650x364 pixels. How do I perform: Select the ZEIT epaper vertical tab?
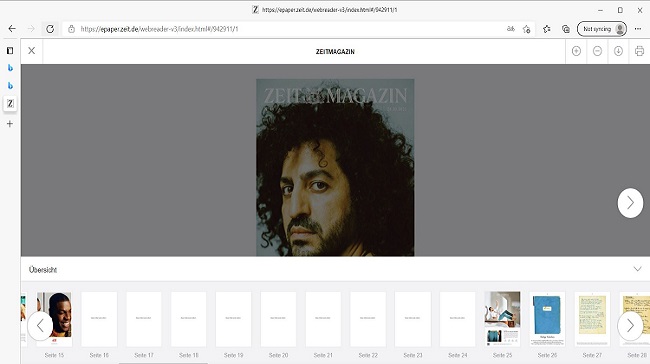click(x=10, y=103)
